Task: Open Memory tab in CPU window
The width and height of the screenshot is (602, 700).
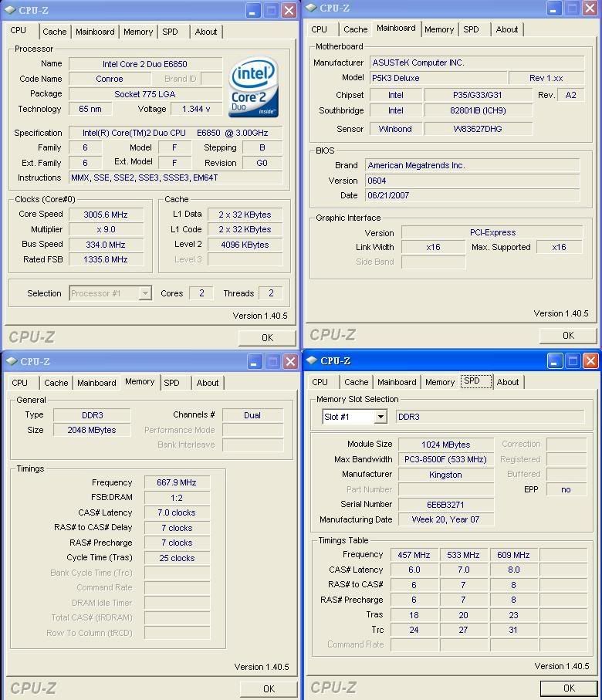Action: 138,32
